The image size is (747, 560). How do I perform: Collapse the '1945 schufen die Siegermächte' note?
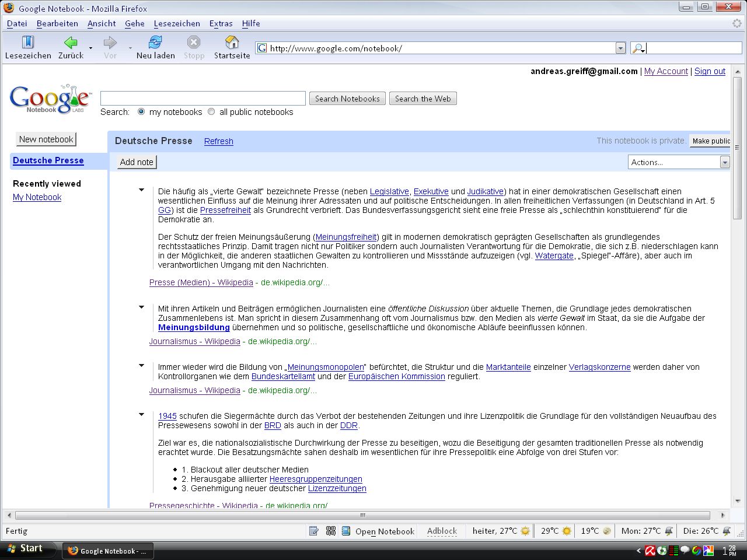[141, 414]
